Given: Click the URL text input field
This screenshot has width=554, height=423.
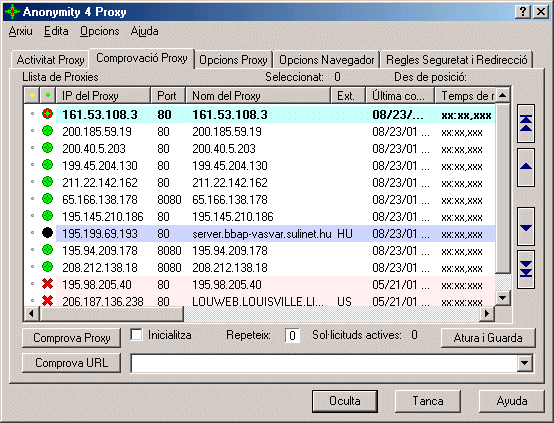Looking at the screenshot, I should point(324,363).
